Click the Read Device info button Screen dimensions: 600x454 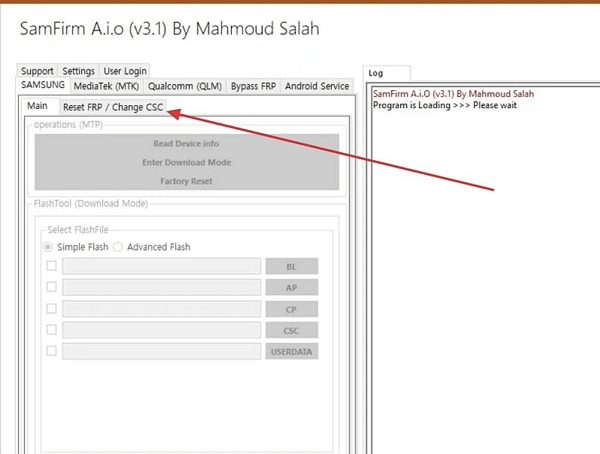[x=185, y=143]
